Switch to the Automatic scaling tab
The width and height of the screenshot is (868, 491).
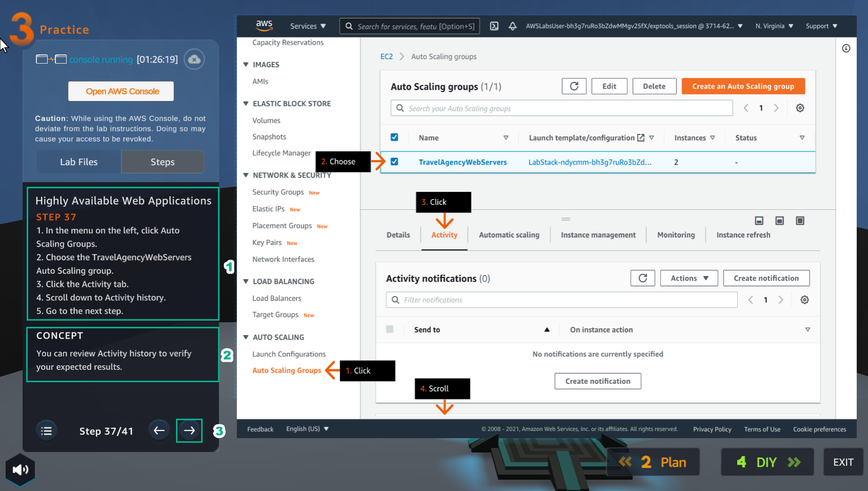[x=509, y=235]
